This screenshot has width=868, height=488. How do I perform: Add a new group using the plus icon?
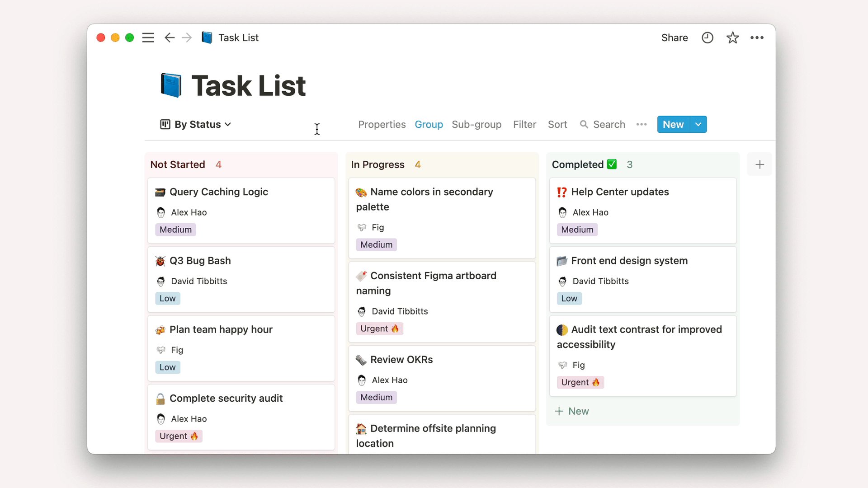pyautogui.click(x=759, y=164)
